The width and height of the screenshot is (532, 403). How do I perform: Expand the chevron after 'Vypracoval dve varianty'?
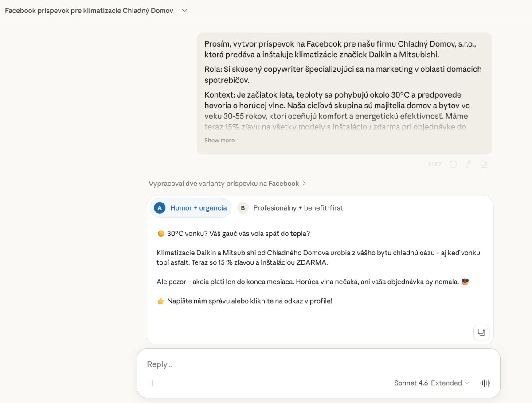click(305, 184)
